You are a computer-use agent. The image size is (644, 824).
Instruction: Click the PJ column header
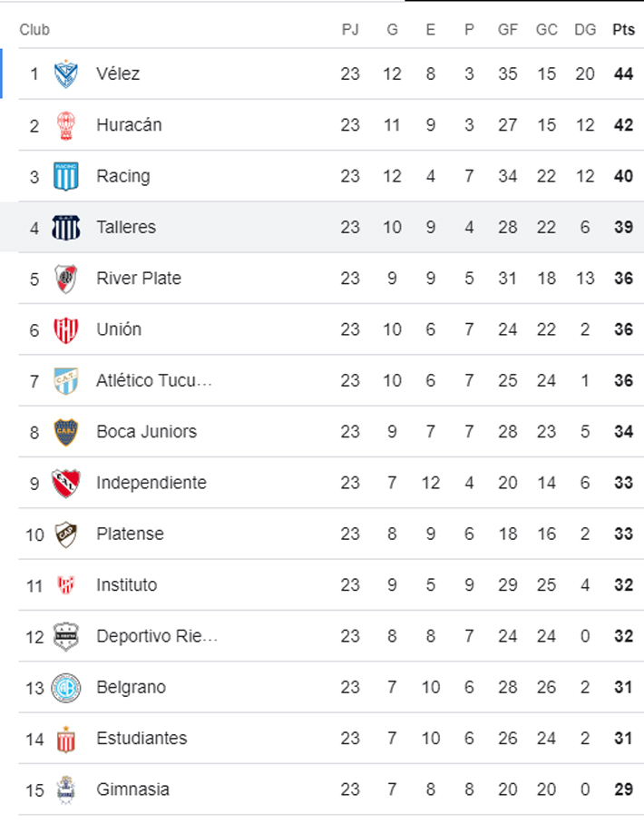click(x=350, y=30)
